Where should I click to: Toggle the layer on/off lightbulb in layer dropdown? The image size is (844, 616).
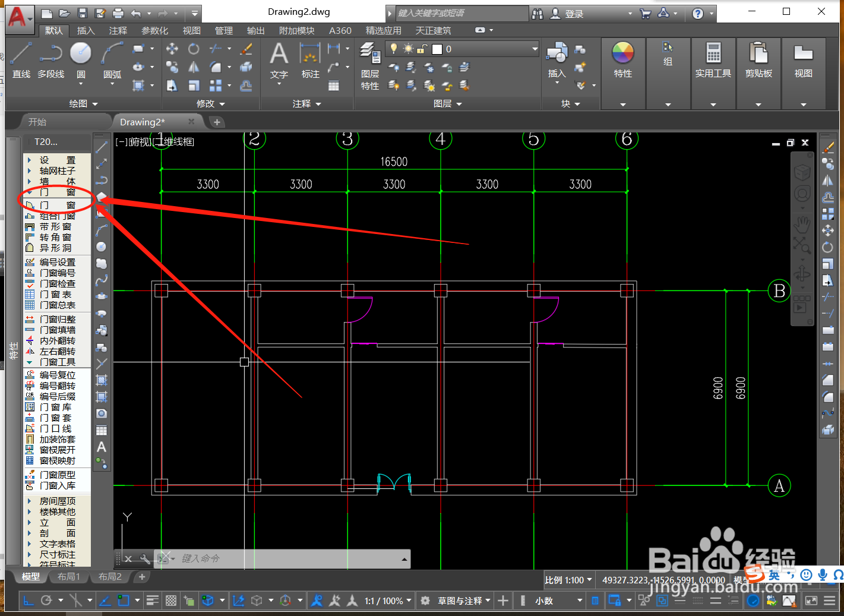pyautogui.click(x=393, y=49)
